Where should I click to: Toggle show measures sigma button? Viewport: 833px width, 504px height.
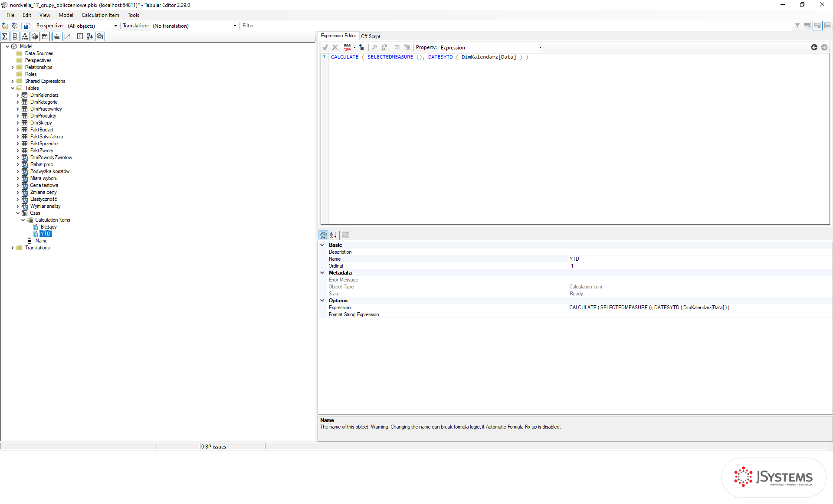5,36
